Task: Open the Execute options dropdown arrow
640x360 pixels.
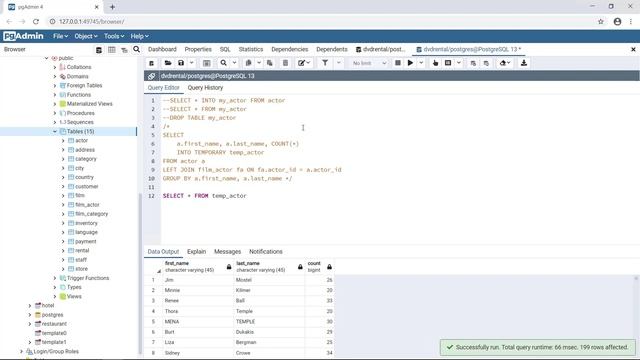Action: 421,63
